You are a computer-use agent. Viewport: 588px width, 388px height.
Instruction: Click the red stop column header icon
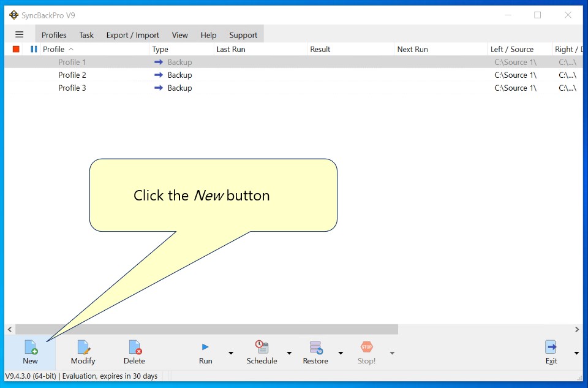point(16,49)
